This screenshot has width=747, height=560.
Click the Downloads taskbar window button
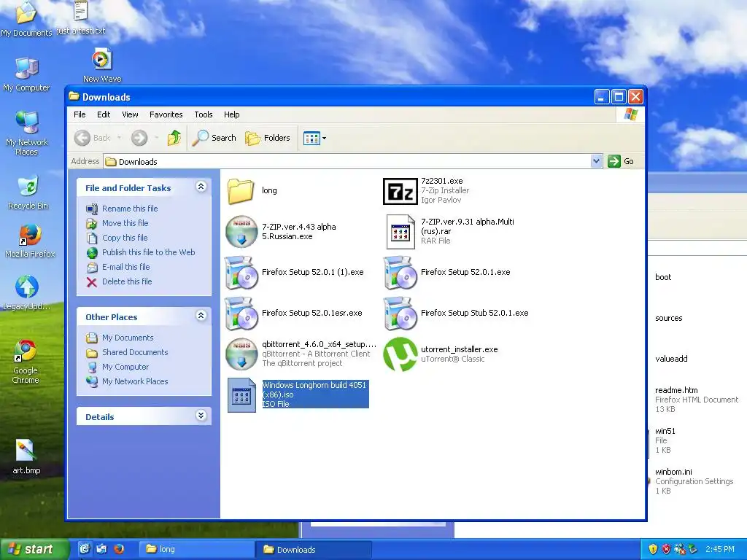[314, 550]
